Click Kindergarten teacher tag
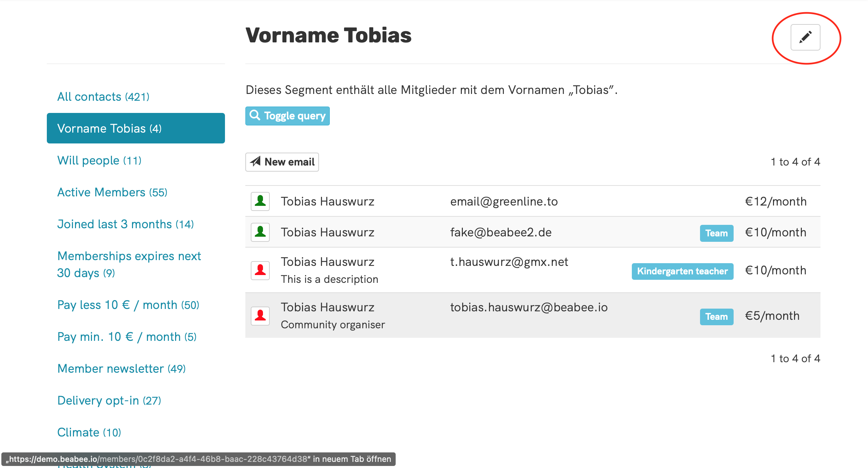Image resolution: width=868 pixels, height=468 pixels. click(x=682, y=271)
